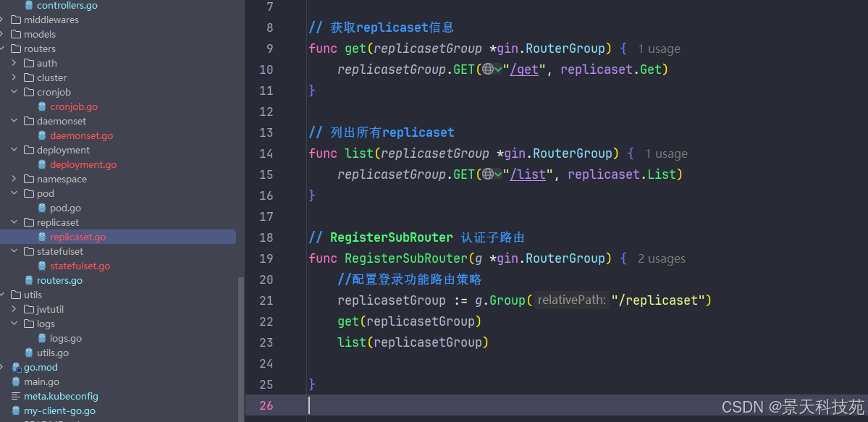Click the Go file icon beside utils.go
Screen dimensions: 868x422
pos(29,353)
